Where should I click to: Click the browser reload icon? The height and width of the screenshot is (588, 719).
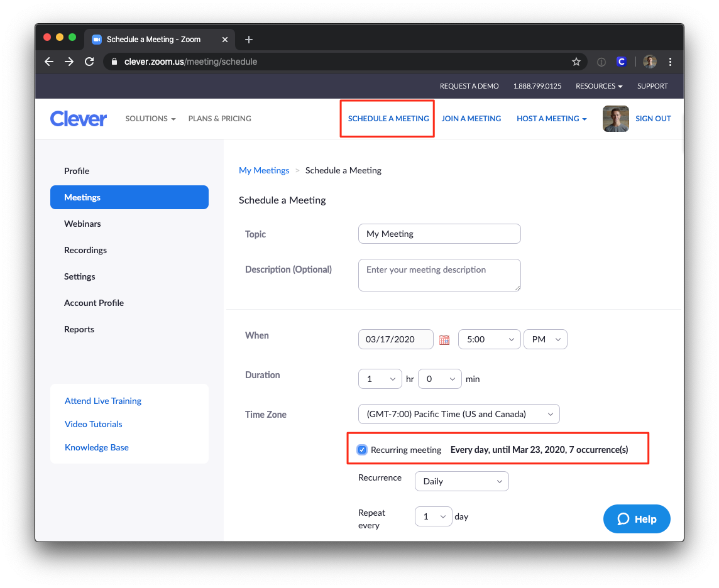click(89, 62)
